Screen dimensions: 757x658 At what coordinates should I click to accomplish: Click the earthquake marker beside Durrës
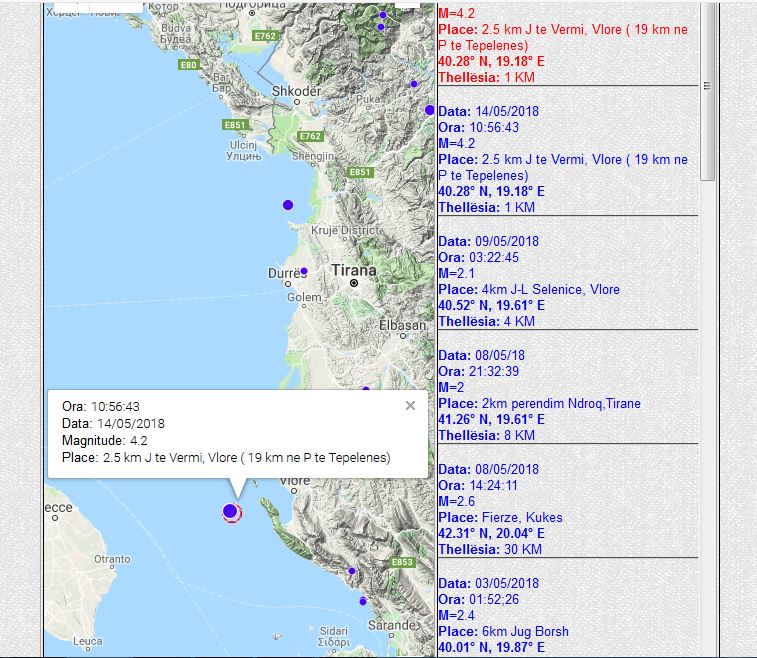304,271
